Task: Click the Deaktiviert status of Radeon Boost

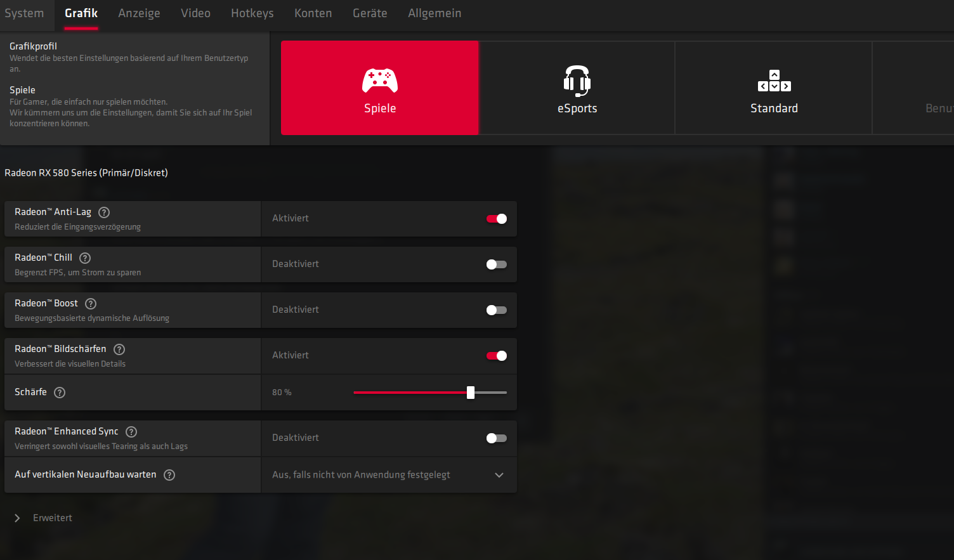Action: (296, 309)
